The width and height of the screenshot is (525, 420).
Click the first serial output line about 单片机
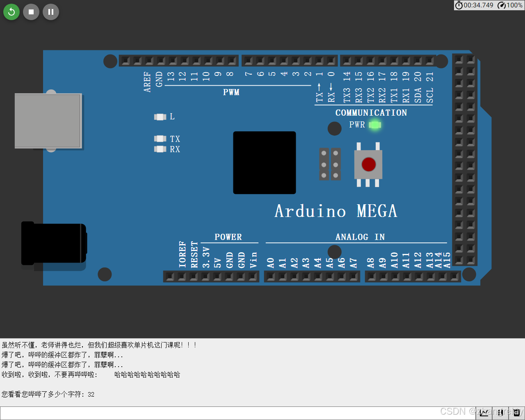tap(99, 345)
